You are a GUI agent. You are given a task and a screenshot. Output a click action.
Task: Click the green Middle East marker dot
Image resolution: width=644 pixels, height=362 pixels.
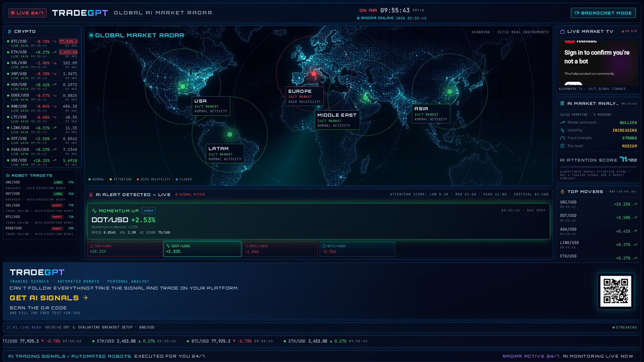click(x=366, y=98)
